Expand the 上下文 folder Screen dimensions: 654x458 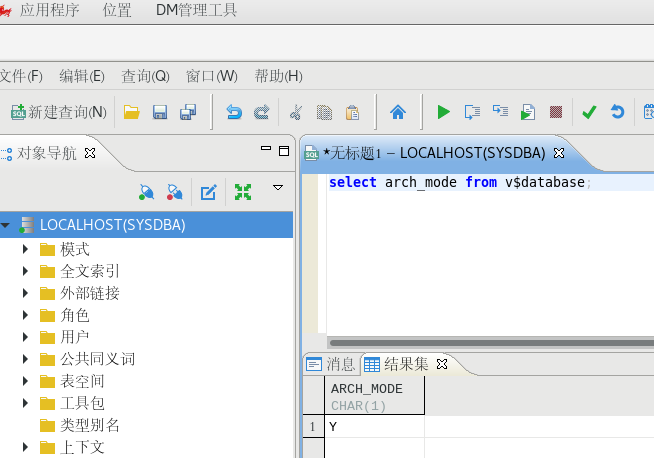[x=25, y=447]
